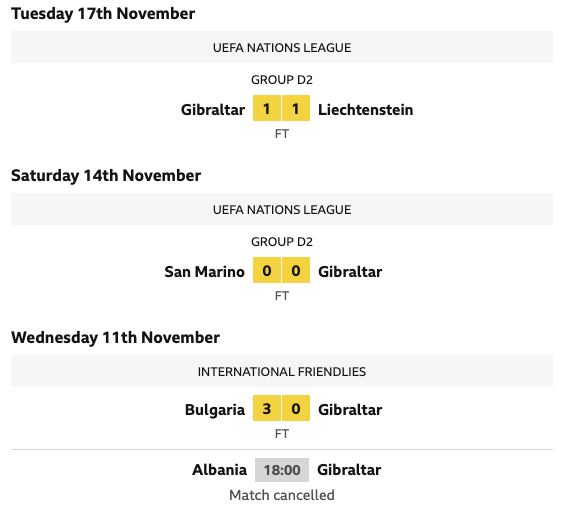
Task: Click Liechtenstein's score of 1
Action: pyautogui.click(x=296, y=108)
